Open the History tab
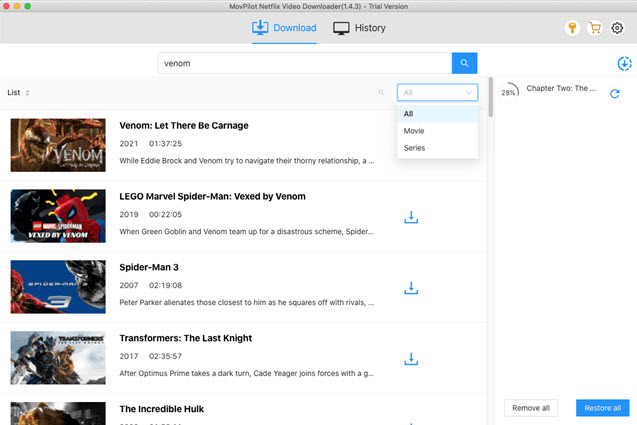Screen dimensions: 637x425 (360, 28)
